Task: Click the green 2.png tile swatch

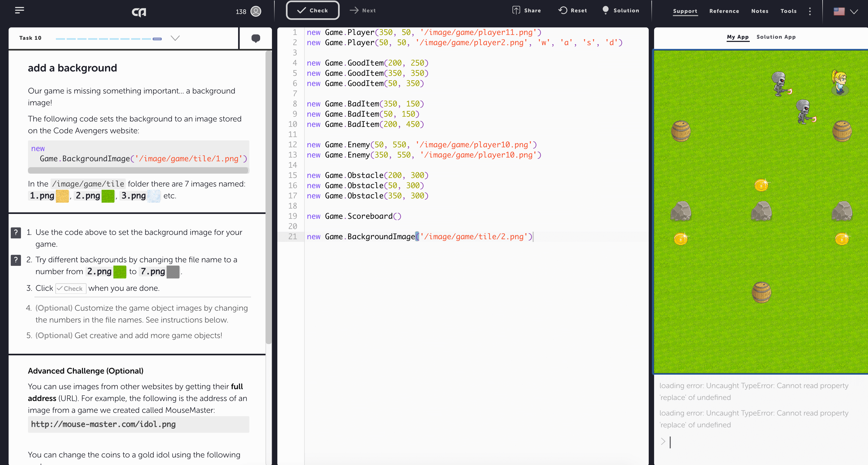Action: pyautogui.click(x=108, y=196)
